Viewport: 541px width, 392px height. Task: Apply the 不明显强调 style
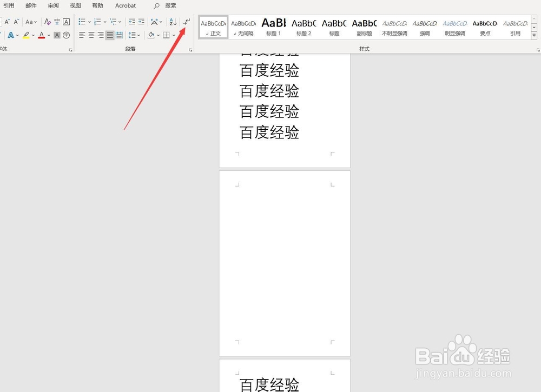pyautogui.click(x=394, y=27)
